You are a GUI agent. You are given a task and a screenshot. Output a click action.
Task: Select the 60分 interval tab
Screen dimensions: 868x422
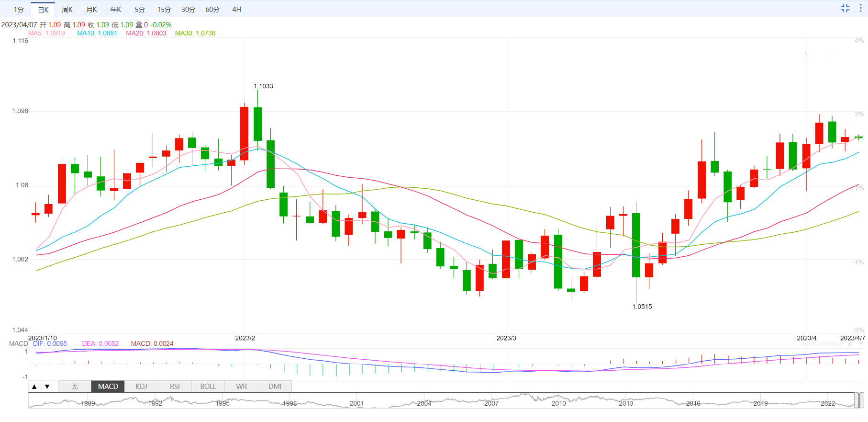[x=212, y=10]
